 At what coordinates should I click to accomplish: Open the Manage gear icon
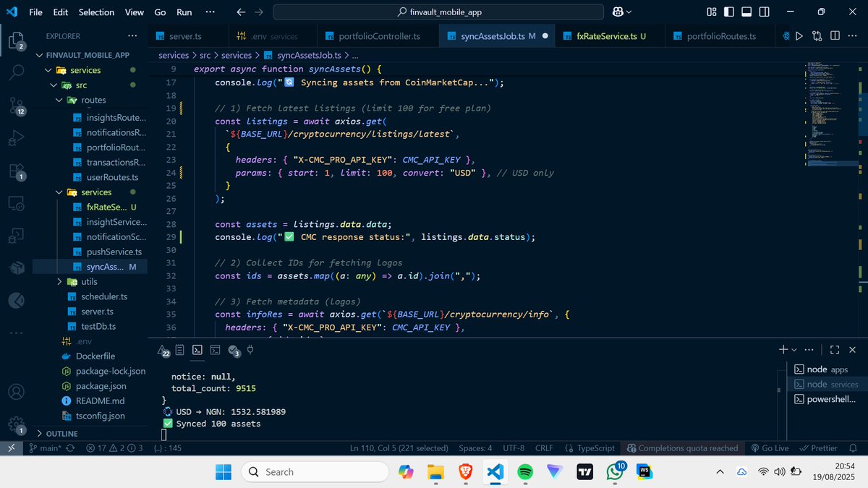[x=16, y=425]
